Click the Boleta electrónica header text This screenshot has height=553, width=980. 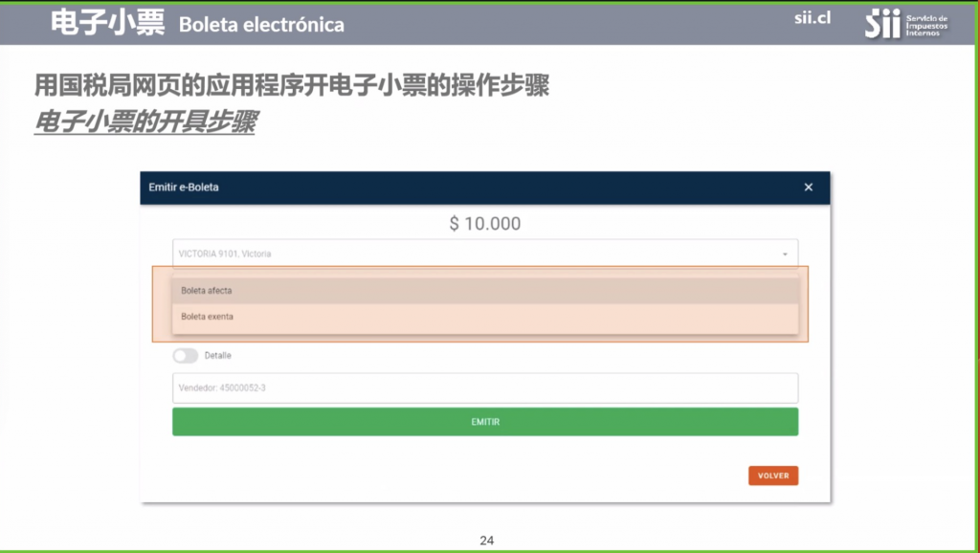click(261, 24)
